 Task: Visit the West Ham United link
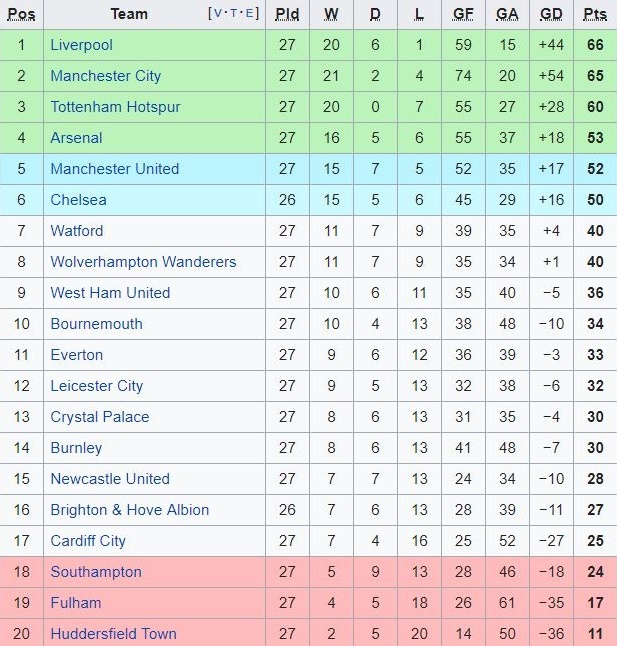click(110, 293)
